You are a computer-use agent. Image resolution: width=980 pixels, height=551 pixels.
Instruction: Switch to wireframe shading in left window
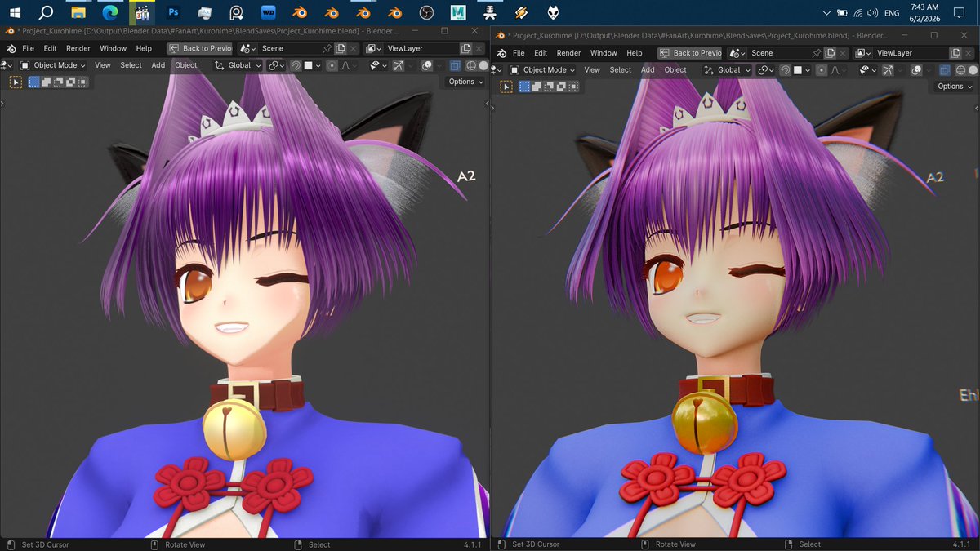(471, 65)
